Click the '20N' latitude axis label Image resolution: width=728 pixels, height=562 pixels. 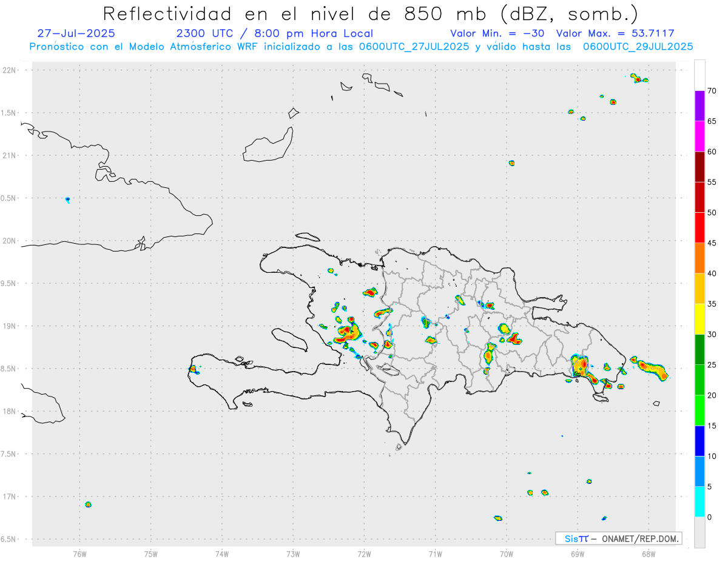tap(9, 241)
